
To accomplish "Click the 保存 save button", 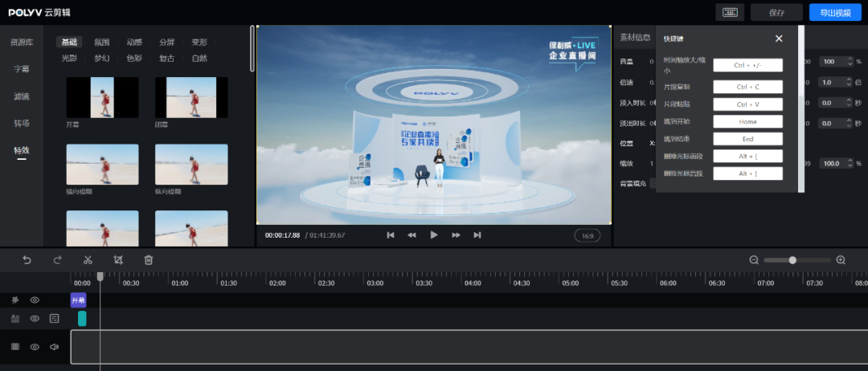I will pyautogui.click(x=776, y=12).
